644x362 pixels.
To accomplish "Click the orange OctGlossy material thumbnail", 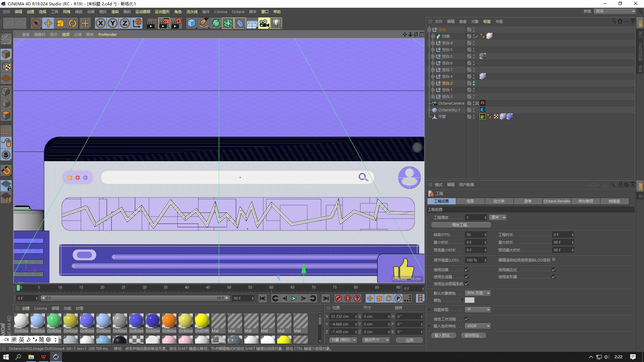I will pos(169,321).
